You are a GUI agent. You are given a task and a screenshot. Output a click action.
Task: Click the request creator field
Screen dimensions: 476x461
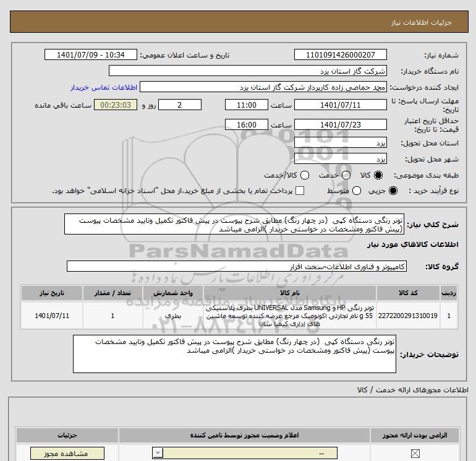(x=263, y=87)
